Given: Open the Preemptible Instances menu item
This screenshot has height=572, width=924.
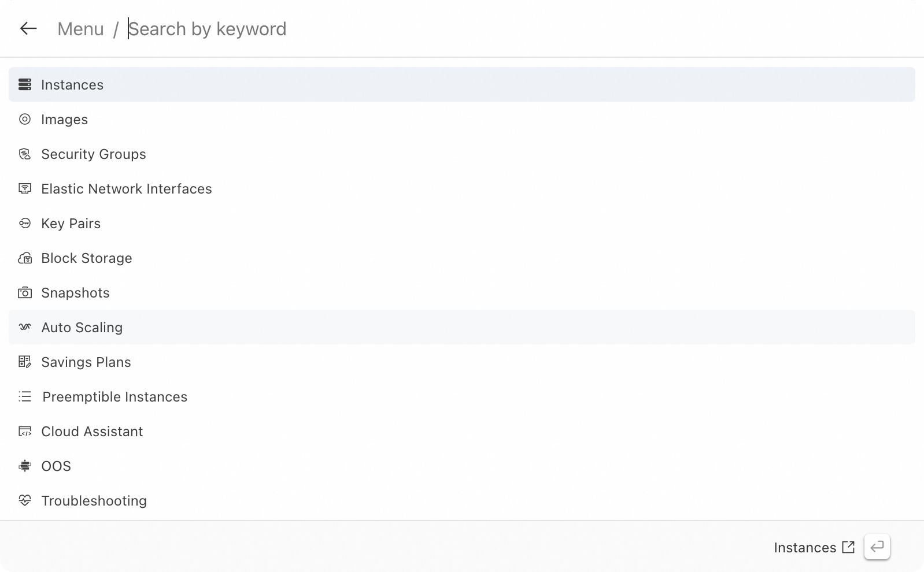Looking at the screenshot, I should point(114,397).
